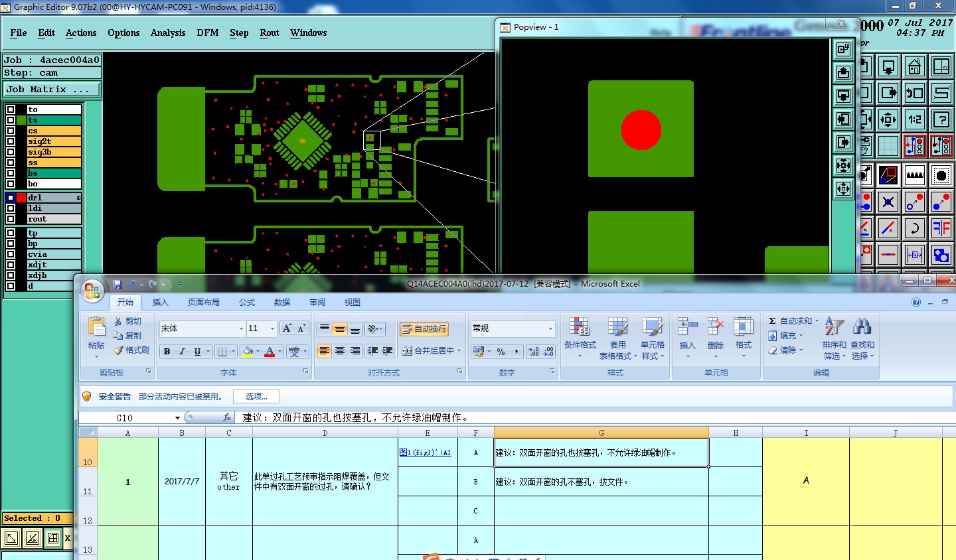
Task: Click increase indent icon
Action: [x=388, y=351]
